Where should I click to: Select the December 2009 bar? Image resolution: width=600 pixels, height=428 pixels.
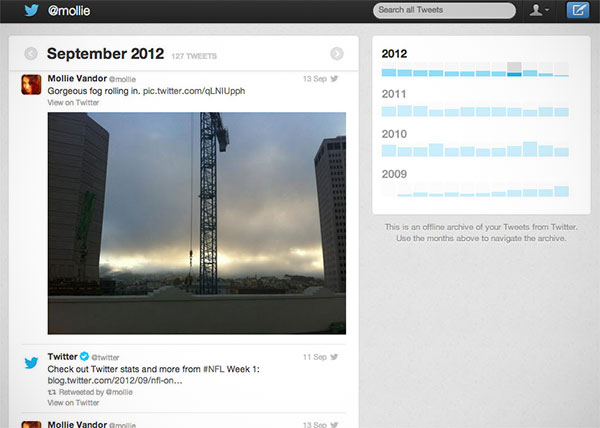[561, 190]
